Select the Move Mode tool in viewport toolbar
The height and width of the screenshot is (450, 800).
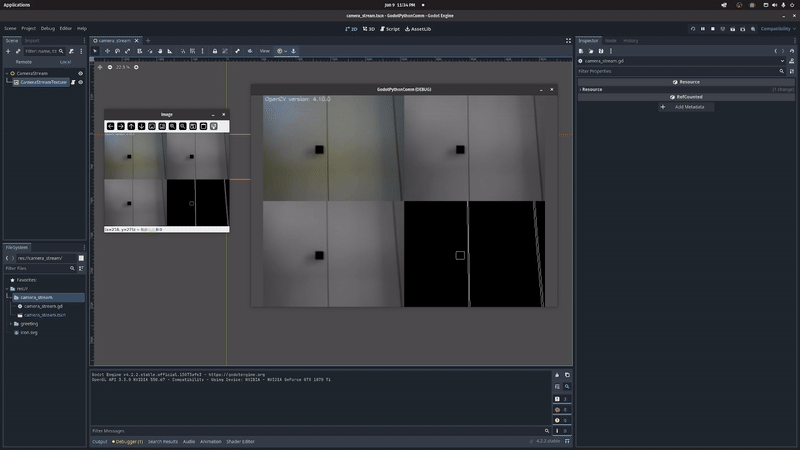[108, 51]
